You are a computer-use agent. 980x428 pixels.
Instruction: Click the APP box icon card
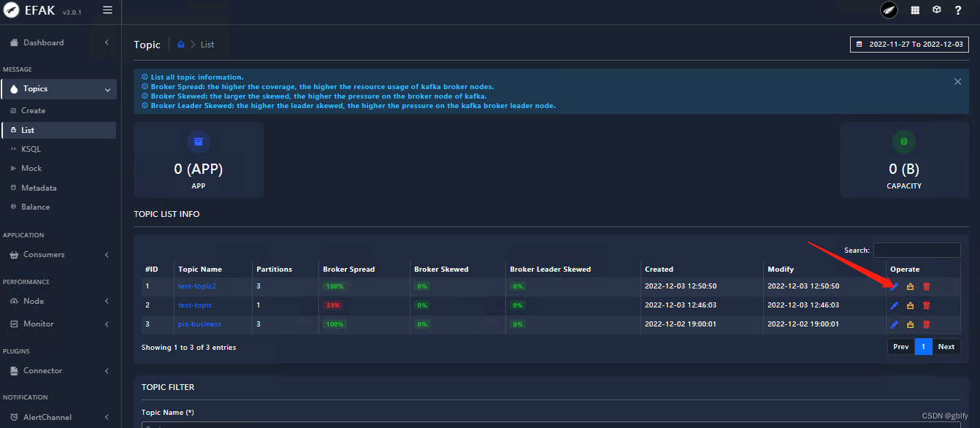(199, 141)
